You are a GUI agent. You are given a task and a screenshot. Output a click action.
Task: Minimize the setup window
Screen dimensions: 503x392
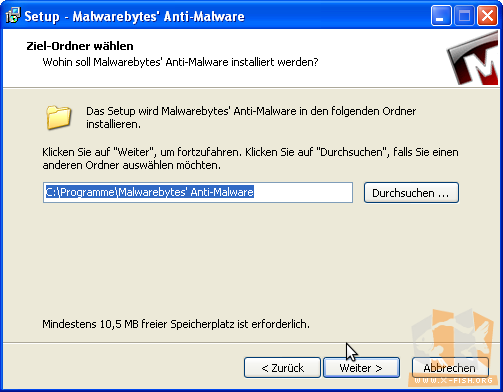tap(441, 16)
